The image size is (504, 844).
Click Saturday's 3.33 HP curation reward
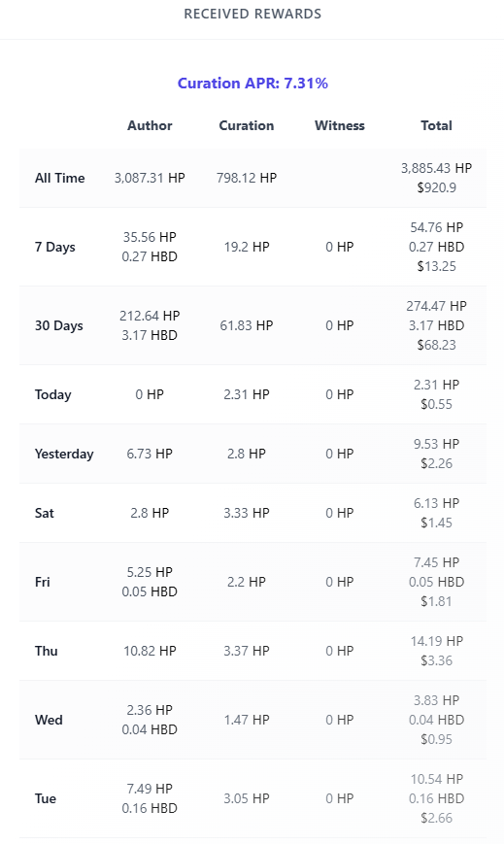pyautogui.click(x=247, y=513)
